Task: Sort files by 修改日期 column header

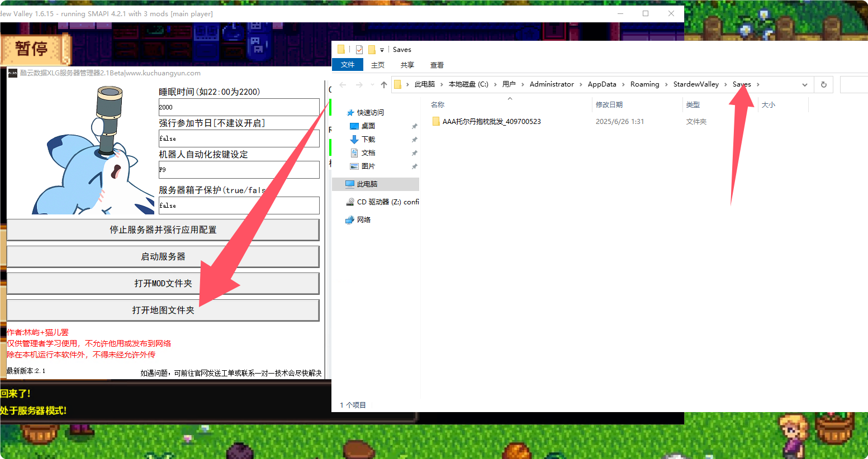Action: [x=609, y=105]
